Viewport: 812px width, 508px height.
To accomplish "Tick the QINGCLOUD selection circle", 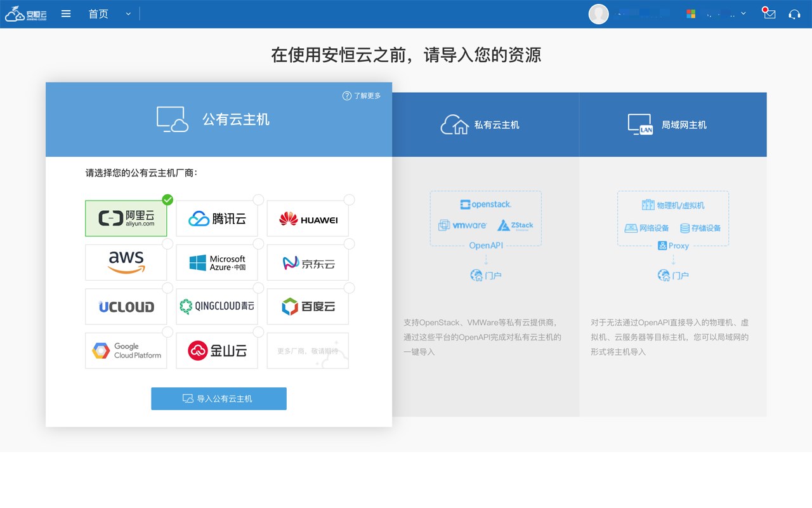I will pyautogui.click(x=258, y=288).
